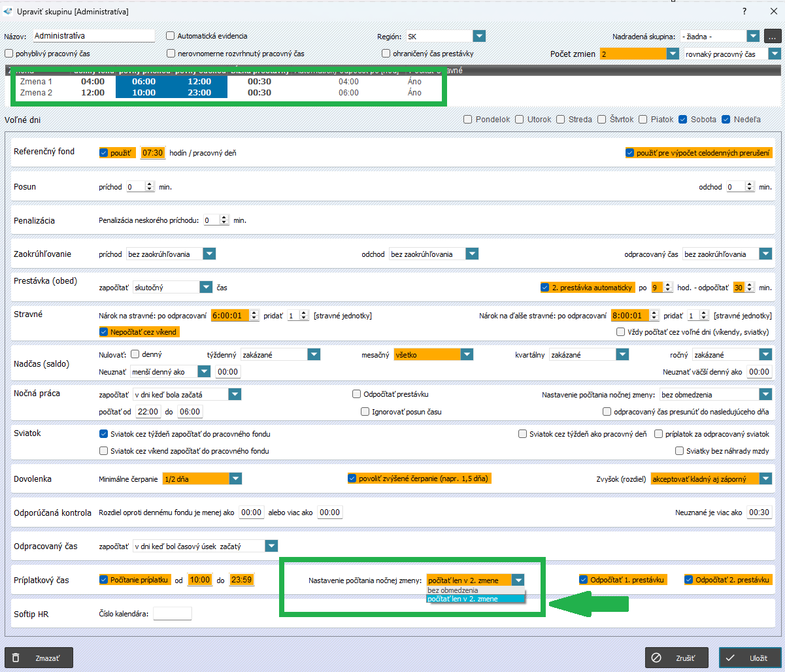
Task: Click the Zmazať trash button
Action: point(39,658)
